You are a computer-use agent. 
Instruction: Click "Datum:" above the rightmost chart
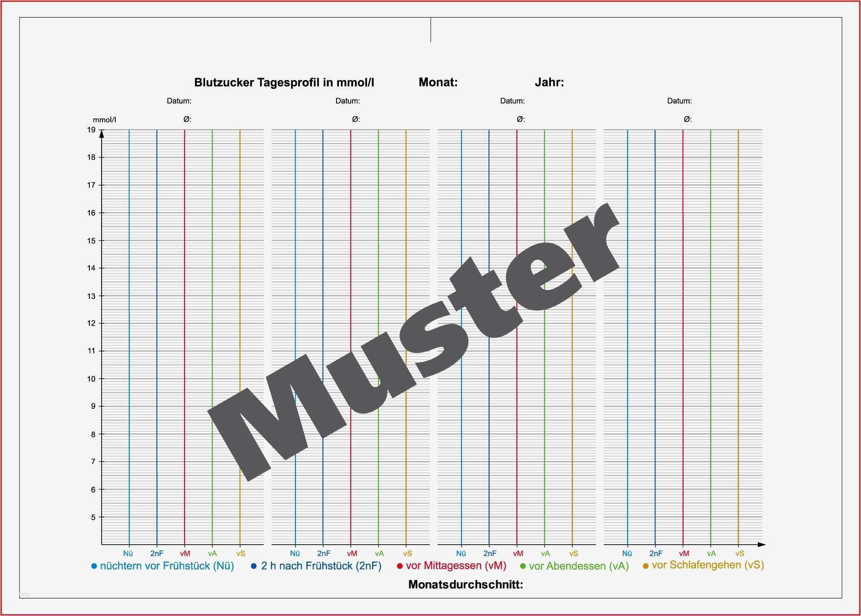tap(679, 101)
